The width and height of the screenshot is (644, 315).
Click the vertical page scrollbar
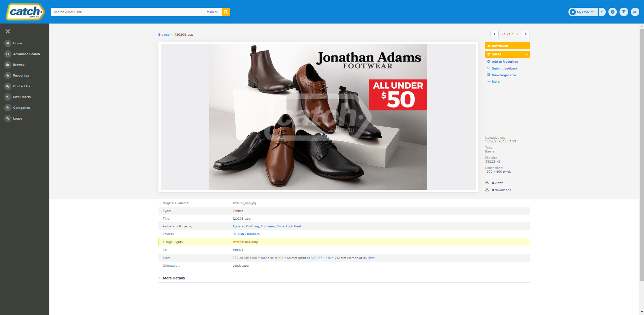[x=642, y=154]
